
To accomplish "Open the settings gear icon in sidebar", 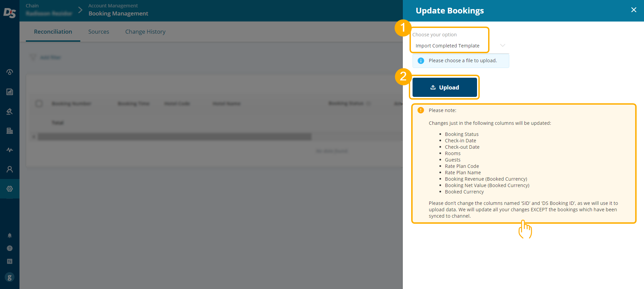I will (10, 189).
